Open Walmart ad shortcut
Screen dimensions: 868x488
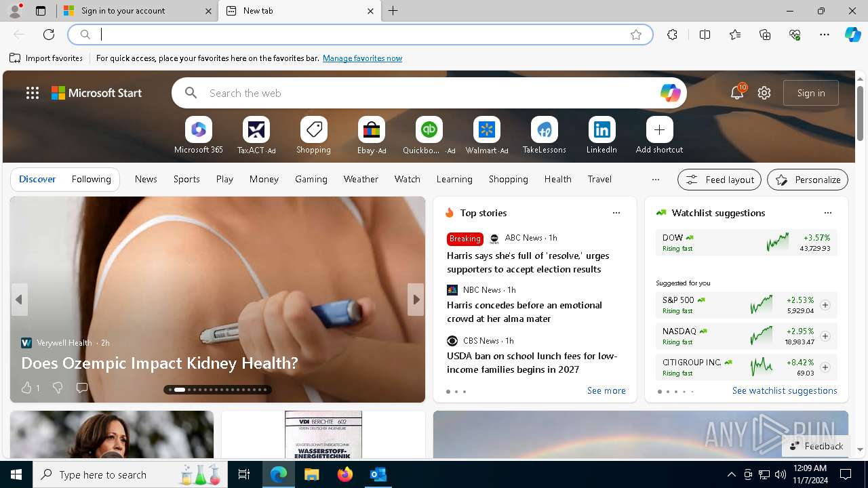coord(486,136)
